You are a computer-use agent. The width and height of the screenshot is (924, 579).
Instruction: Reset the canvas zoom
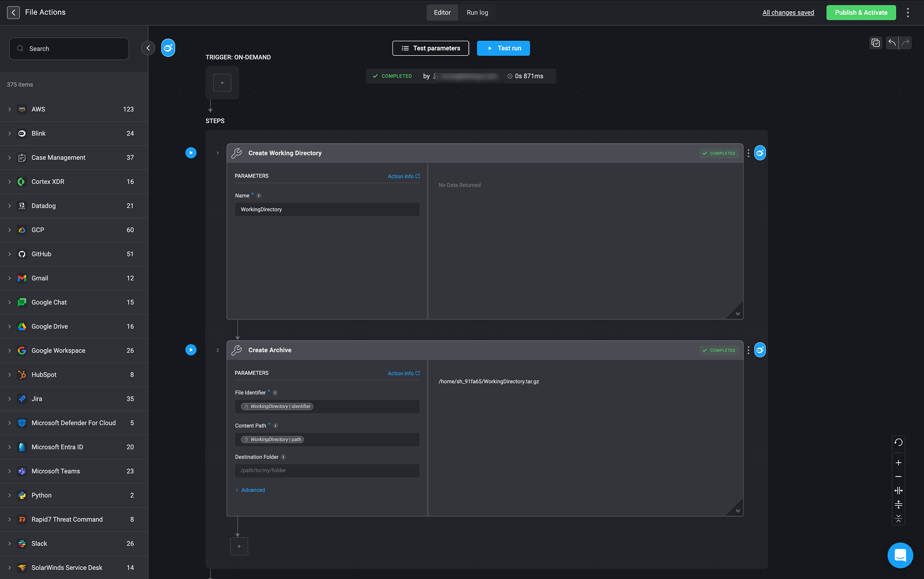click(899, 443)
